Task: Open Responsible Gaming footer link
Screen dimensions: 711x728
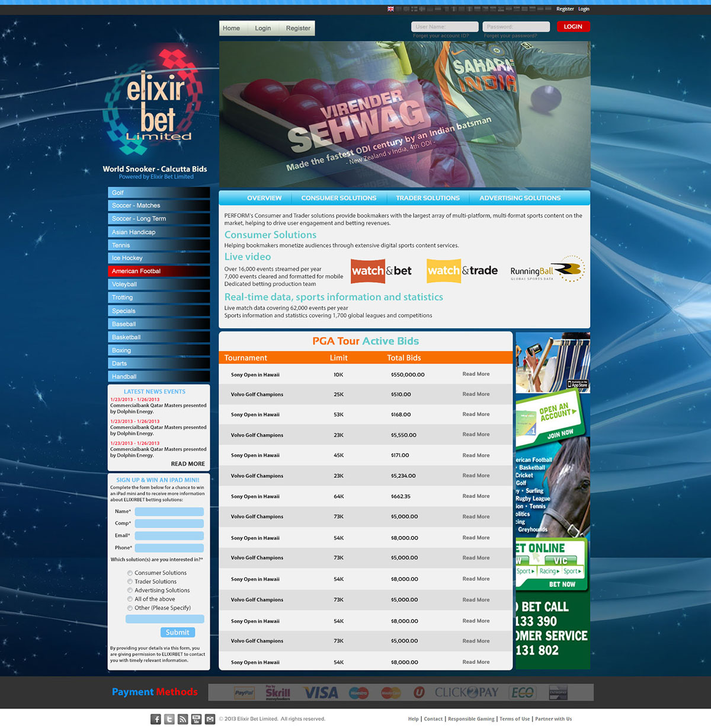Action: click(471, 719)
